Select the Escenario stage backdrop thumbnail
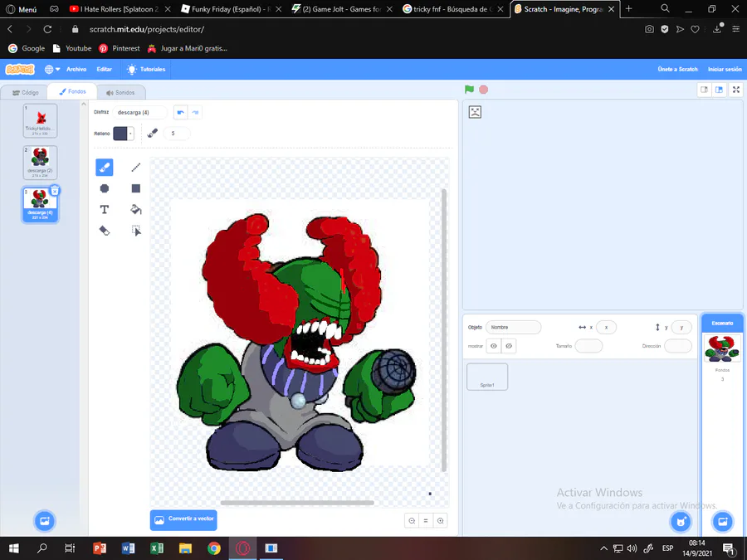Screen dimensions: 747x560 point(722,348)
